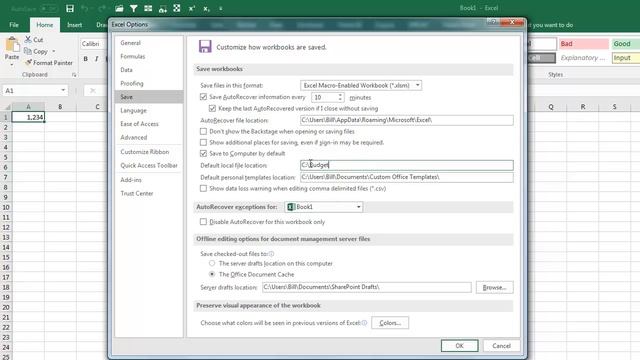Click the Paste clipboard icon
Viewport: 640px width, 360px height.
coord(12,45)
